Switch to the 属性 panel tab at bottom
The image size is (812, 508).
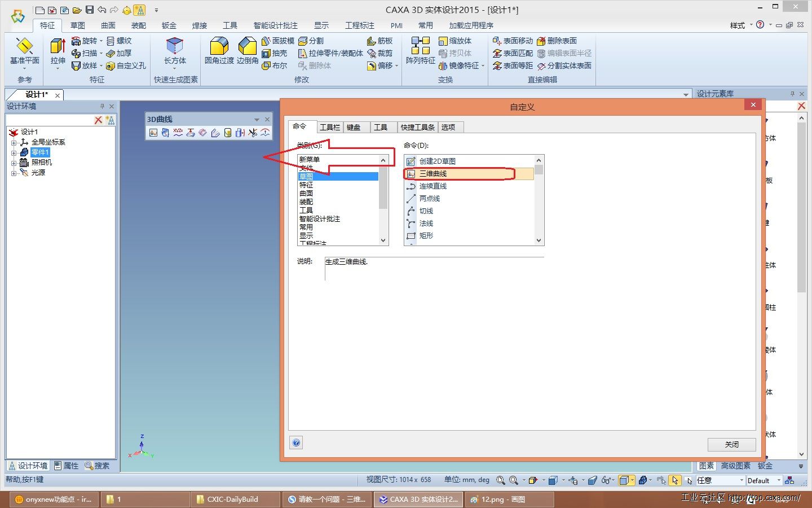[x=67, y=466]
